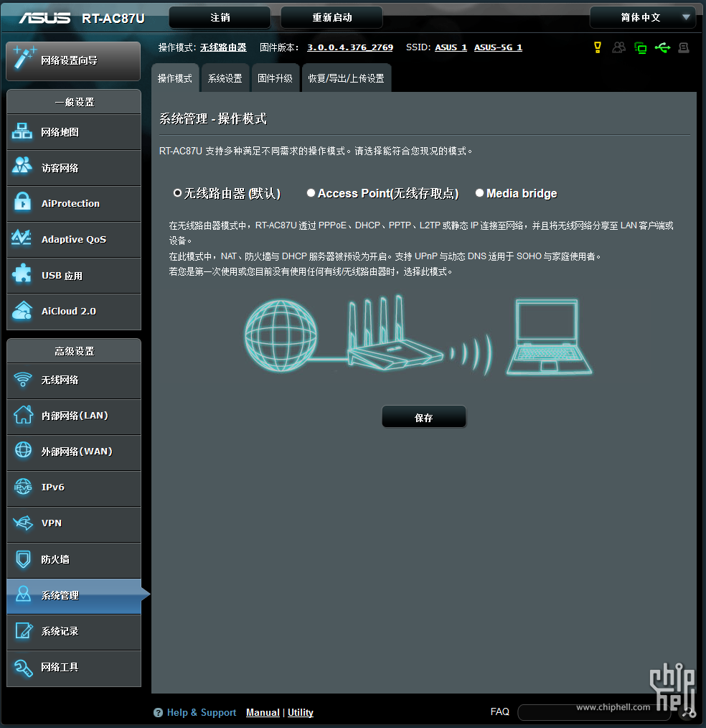Click the operation mode 无线路由器 header link
The width and height of the screenshot is (706, 728).
(223, 47)
